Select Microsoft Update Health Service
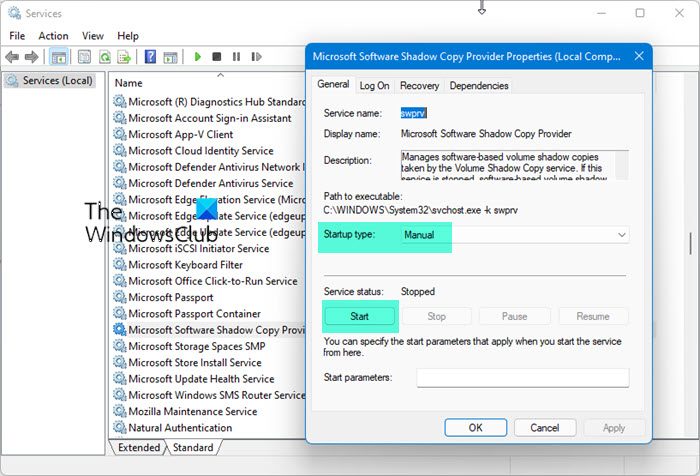 pos(208,379)
